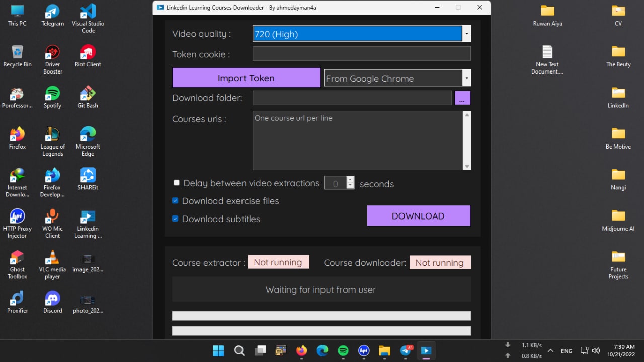Open the Recycle Bin desktop icon
644x362 pixels.
[17, 56]
